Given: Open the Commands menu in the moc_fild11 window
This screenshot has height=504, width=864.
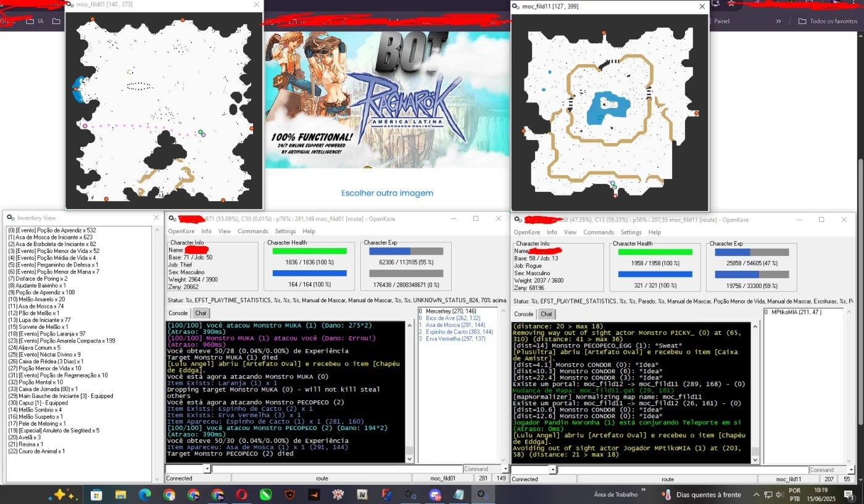Looking at the screenshot, I should [599, 233].
